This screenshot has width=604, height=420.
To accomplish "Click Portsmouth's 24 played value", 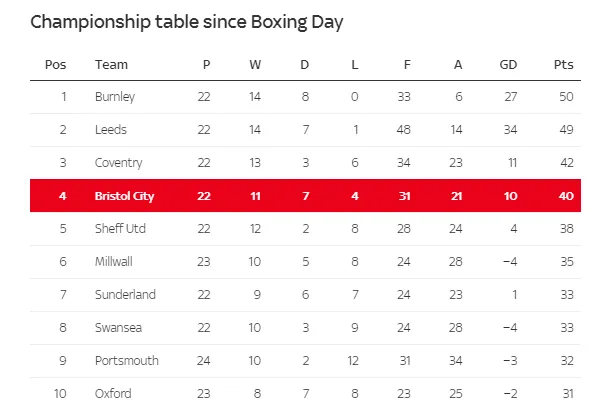I will [204, 361].
